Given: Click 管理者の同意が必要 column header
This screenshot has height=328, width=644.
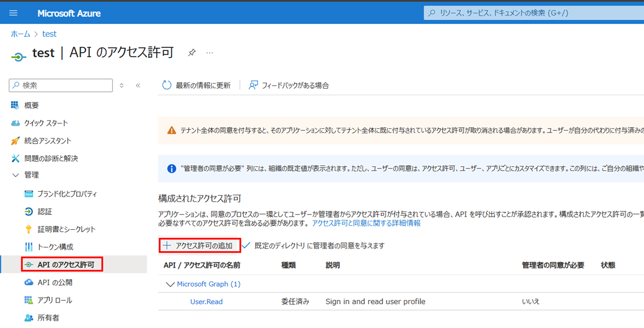Looking at the screenshot, I should point(553,265).
